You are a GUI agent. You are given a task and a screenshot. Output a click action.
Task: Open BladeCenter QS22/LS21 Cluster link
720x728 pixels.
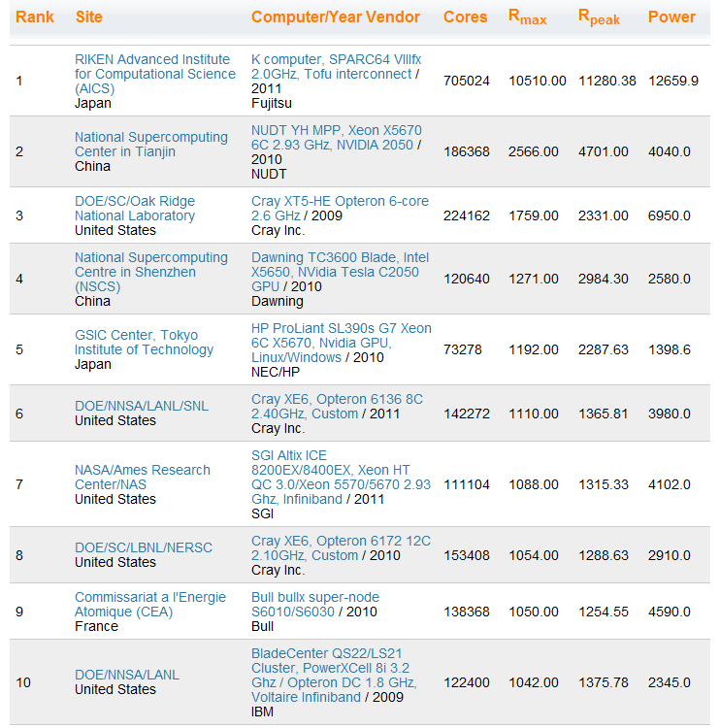pyautogui.click(x=334, y=675)
